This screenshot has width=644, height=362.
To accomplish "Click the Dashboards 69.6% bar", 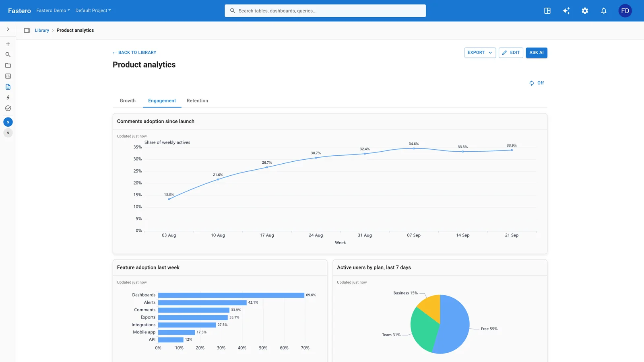I will (x=231, y=295).
